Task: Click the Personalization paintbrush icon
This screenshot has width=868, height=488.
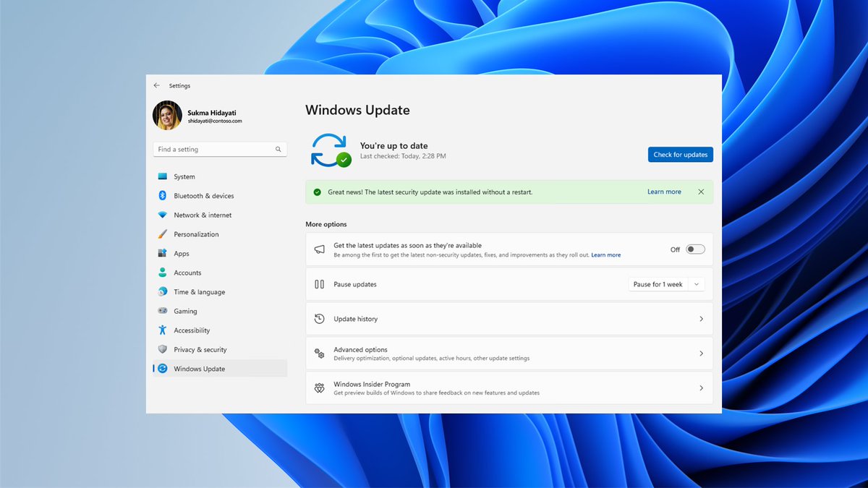Action: click(163, 234)
